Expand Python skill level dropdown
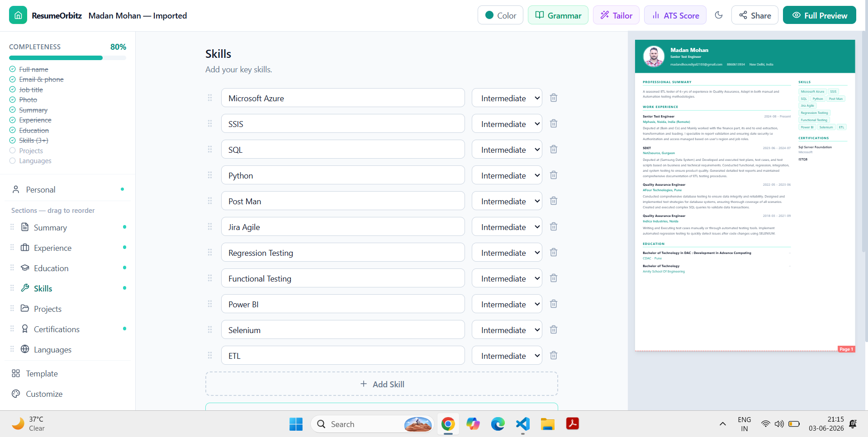The width and height of the screenshot is (868, 437). [507, 175]
